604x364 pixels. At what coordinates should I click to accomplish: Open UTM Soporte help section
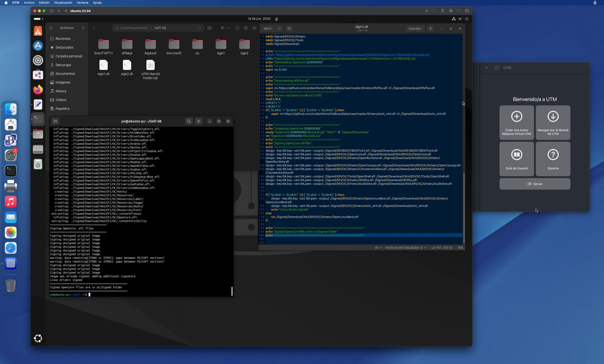tap(553, 159)
